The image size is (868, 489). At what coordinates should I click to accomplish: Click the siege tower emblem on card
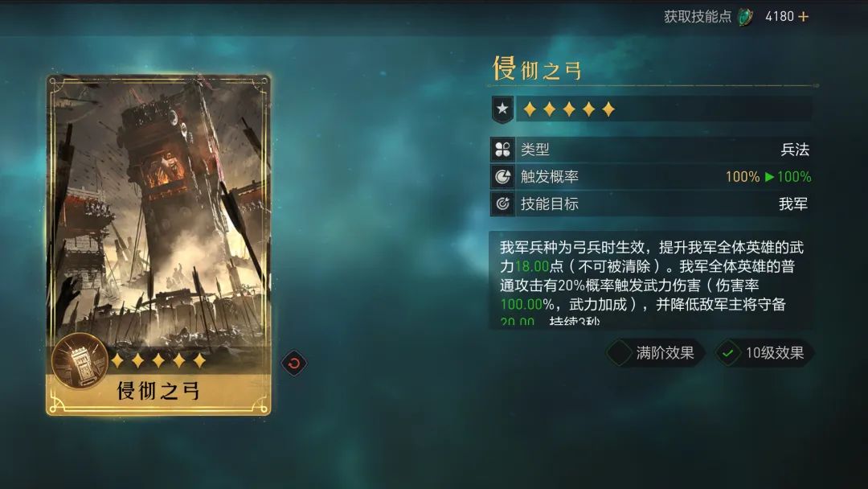(x=79, y=362)
